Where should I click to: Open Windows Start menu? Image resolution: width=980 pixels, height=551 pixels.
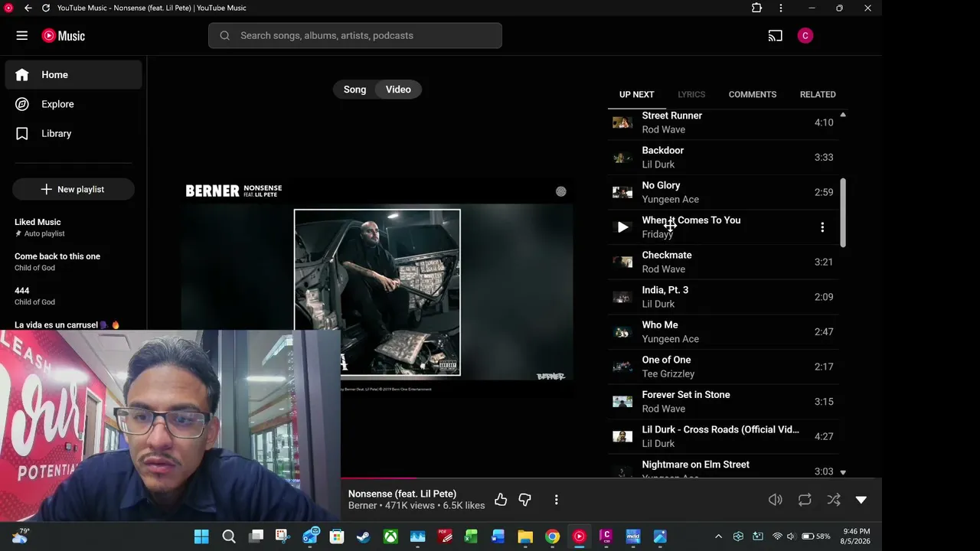[201, 536]
